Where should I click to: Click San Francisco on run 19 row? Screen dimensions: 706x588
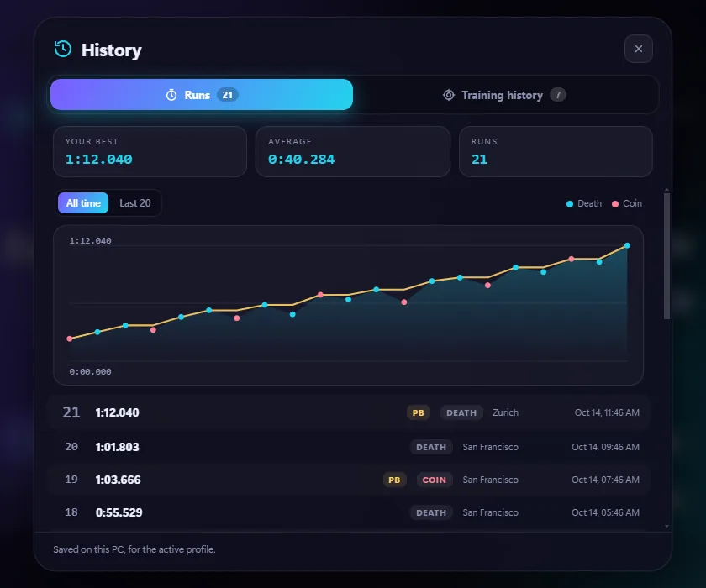[x=490, y=480]
